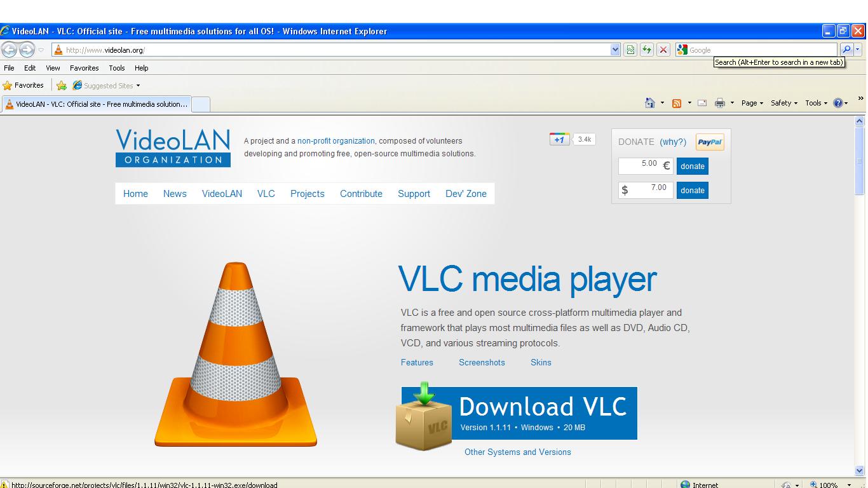
Task: Open the Edit menu
Action: point(30,68)
